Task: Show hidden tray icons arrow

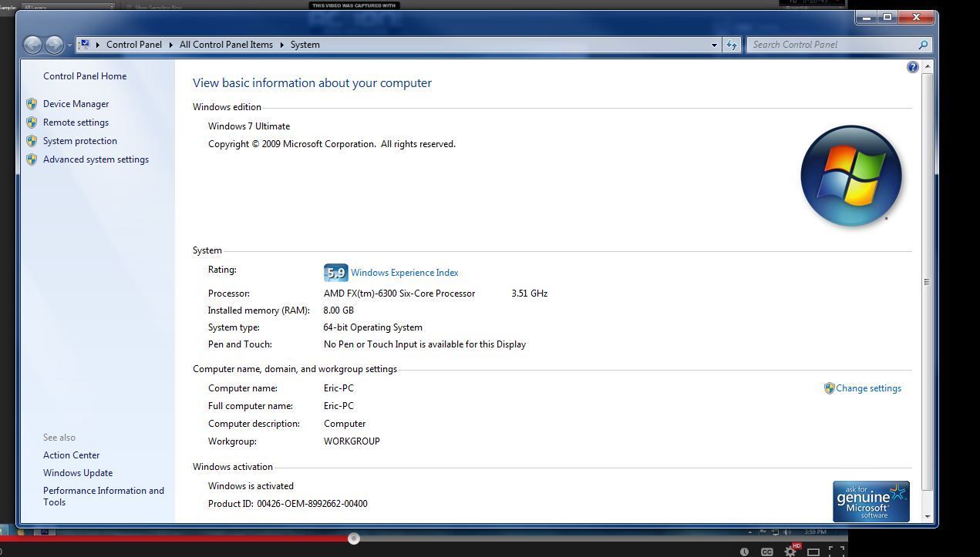Action: tap(750, 532)
